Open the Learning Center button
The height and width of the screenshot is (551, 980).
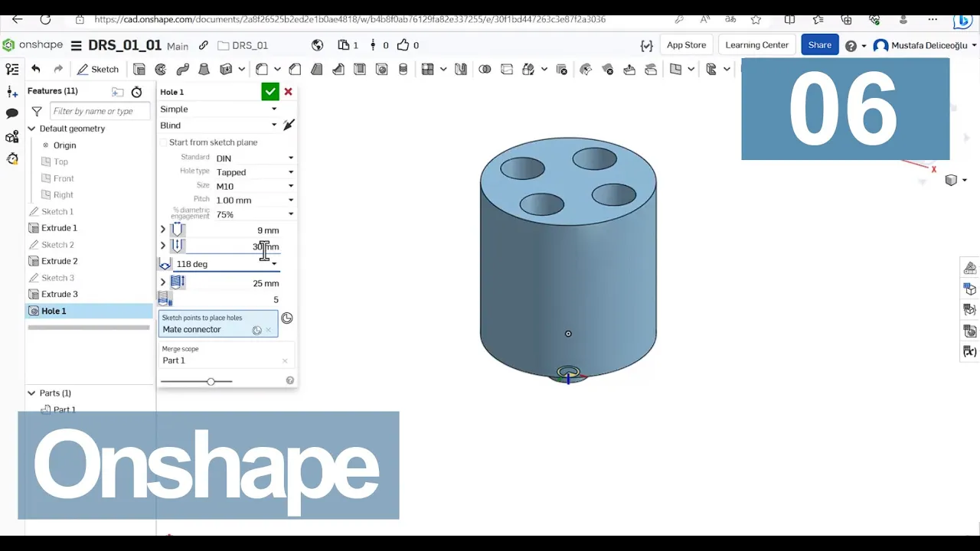pos(756,45)
